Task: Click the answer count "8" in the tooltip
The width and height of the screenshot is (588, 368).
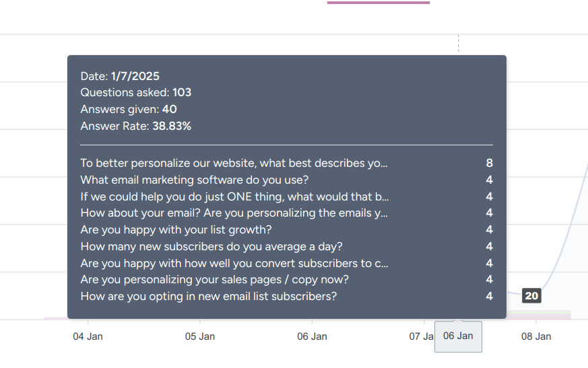Action: pyautogui.click(x=490, y=163)
